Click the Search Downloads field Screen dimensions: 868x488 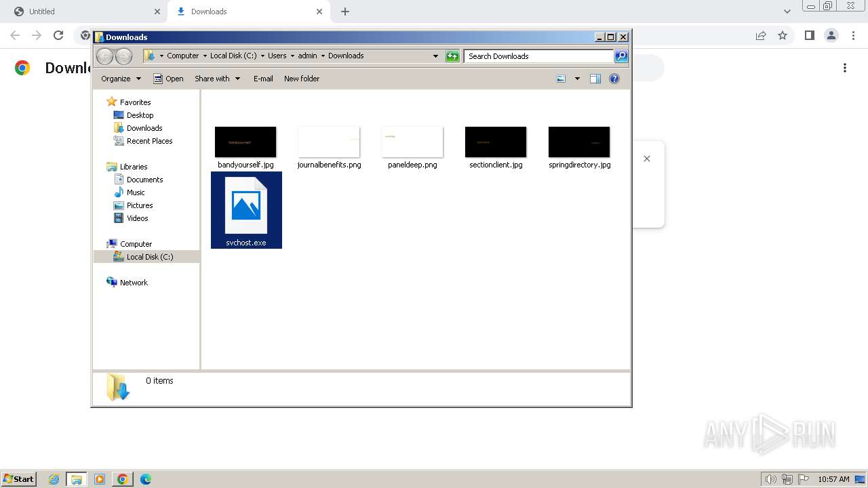[x=539, y=56]
